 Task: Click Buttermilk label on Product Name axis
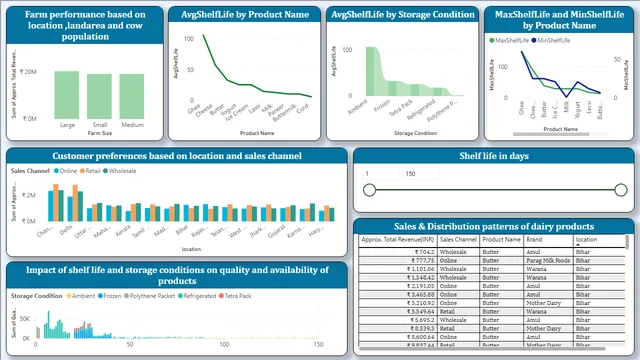[284, 113]
